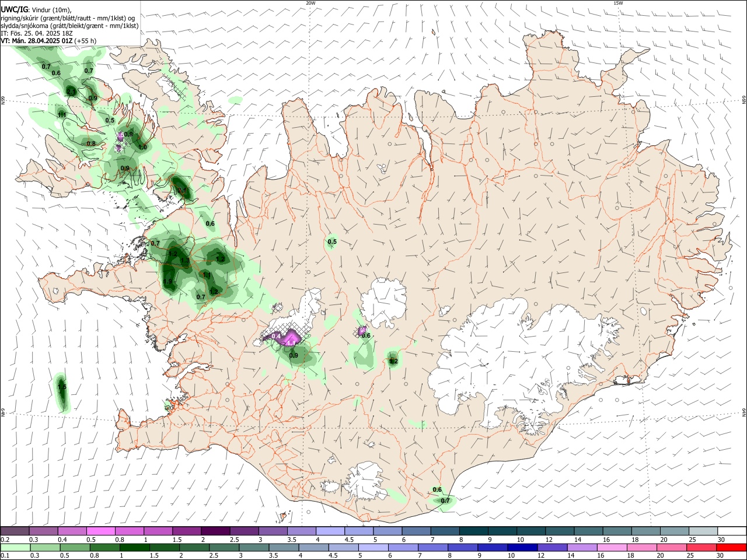
Task: Select the 0.9 value below the purple snow patch
Action: coord(294,356)
